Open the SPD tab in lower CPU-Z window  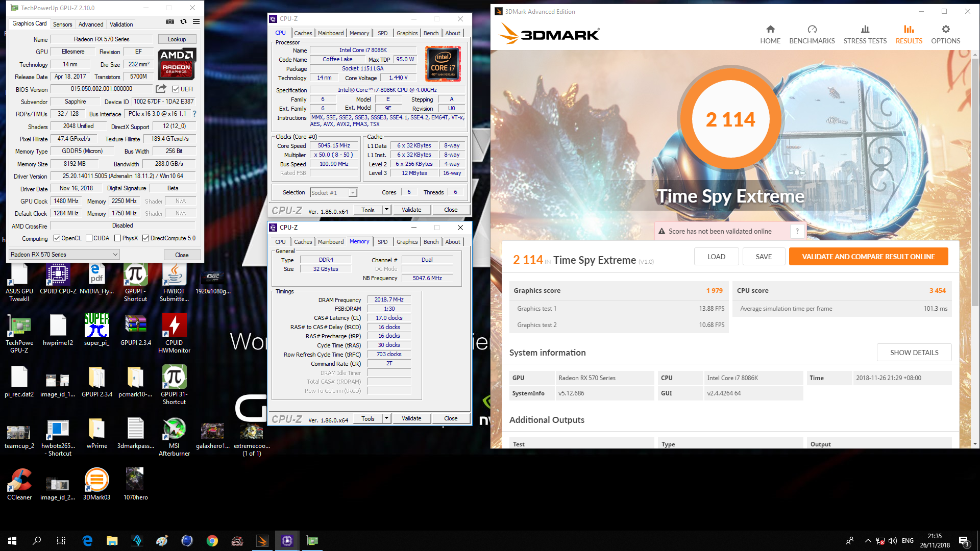point(382,242)
